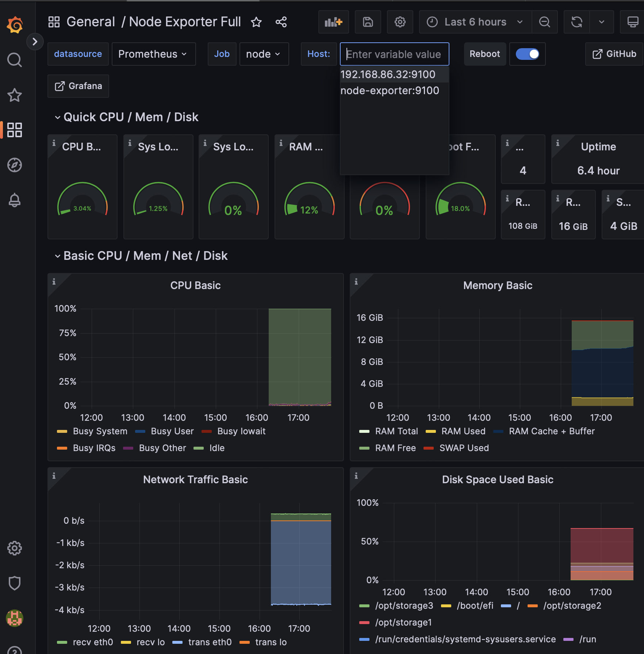
Task: Click the Network Traffic Basic panel title
Action: click(195, 480)
